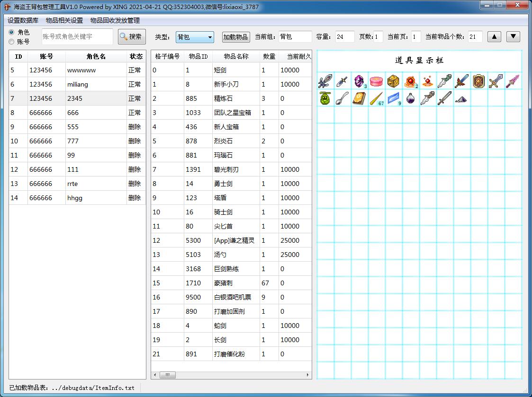Viewport: 532px width, 397px height.
Task: Select the character row named hhgg
Action: click(x=77, y=198)
